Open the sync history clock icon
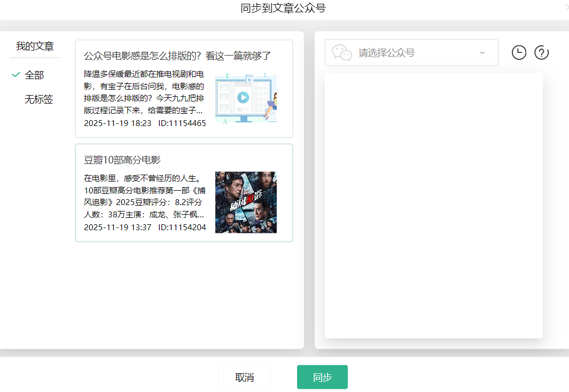The image size is (569, 392). 519,52
